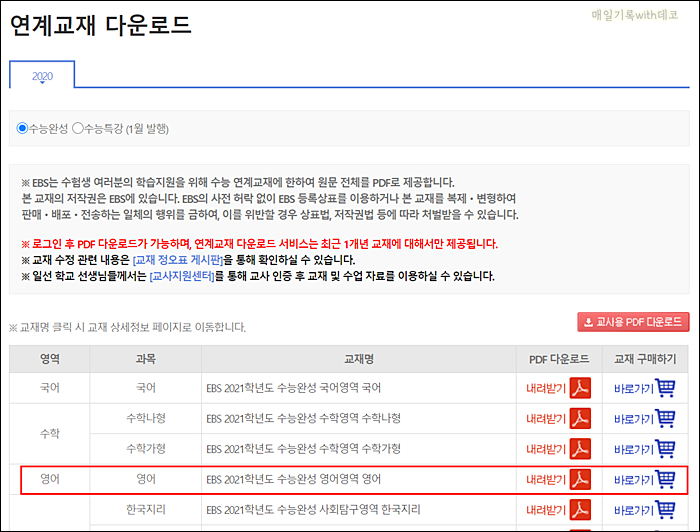Open textbook title 수능완성 사회탐구영역 한국지리
This screenshot has height=532, width=700.
click(313, 510)
